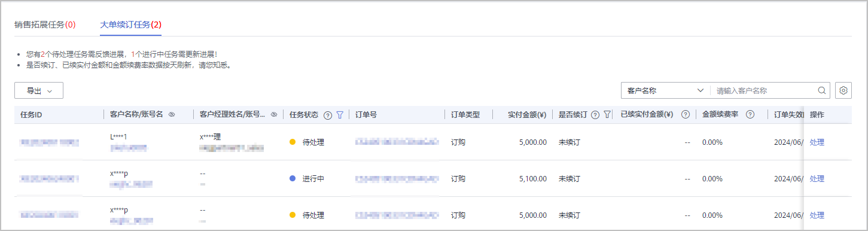Select the 大单续订任务 tab
The image size is (868, 231).
tap(131, 25)
